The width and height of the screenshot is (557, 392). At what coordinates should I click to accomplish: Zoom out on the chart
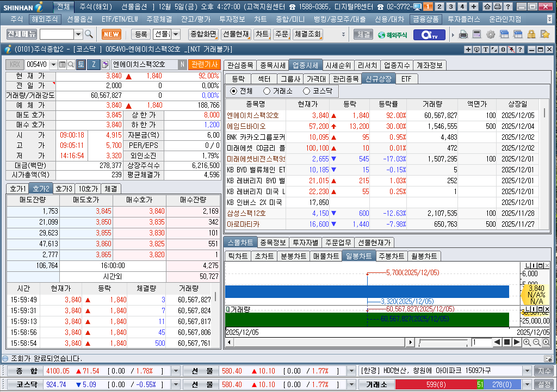coord(537,343)
